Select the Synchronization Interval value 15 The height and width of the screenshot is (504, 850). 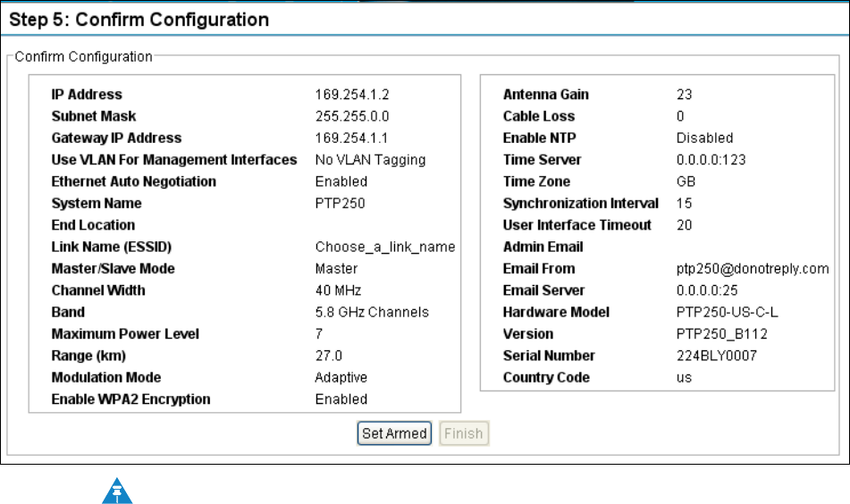pyautogui.click(x=684, y=203)
